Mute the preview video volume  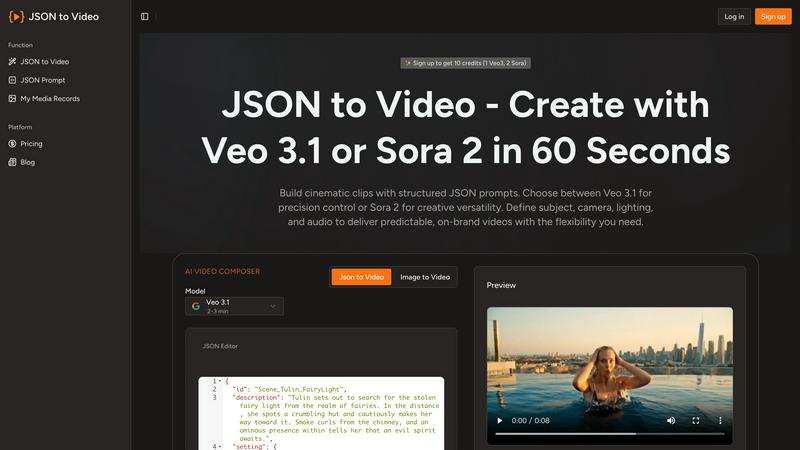click(671, 420)
